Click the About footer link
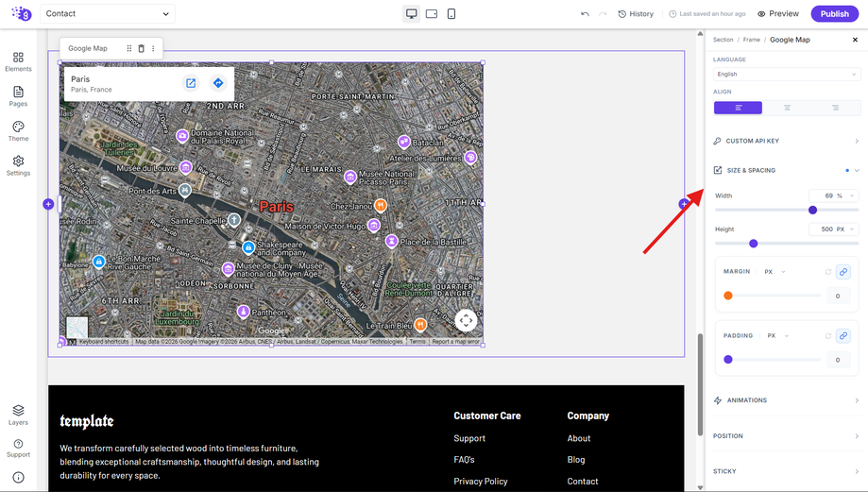 click(578, 438)
